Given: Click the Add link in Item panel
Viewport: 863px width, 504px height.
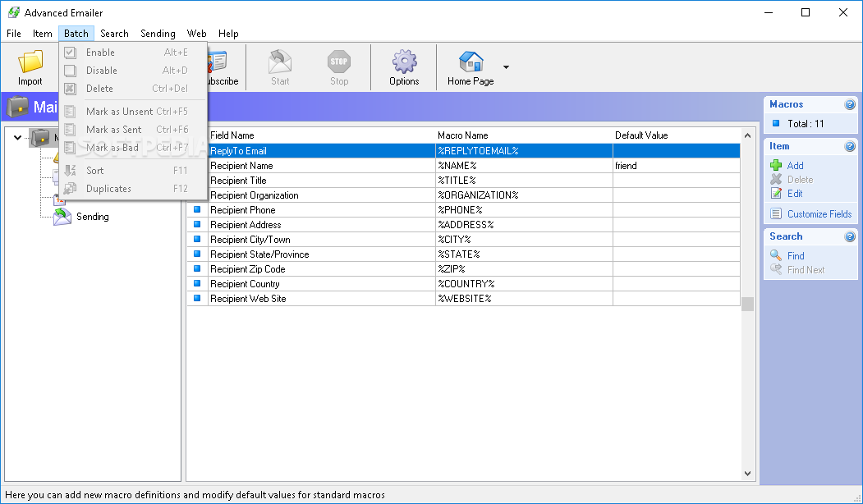Looking at the screenshot, I should 796,166.
